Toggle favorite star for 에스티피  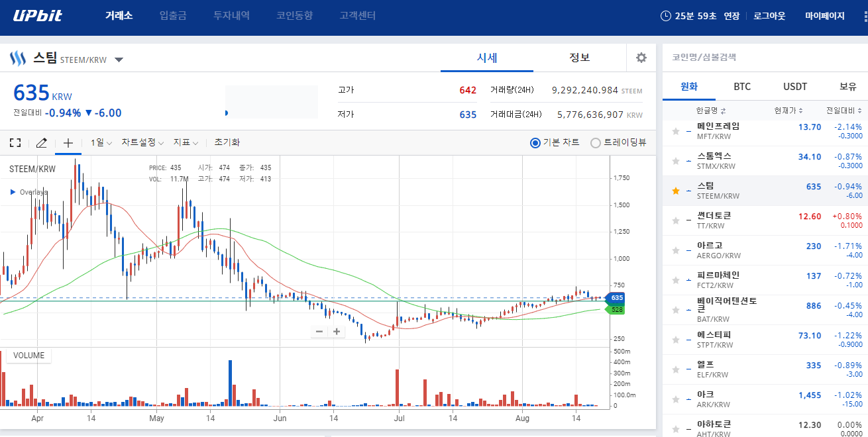676,340
